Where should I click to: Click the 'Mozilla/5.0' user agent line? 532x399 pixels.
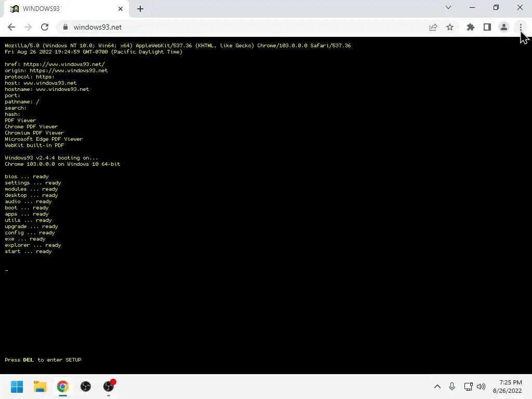178,46
